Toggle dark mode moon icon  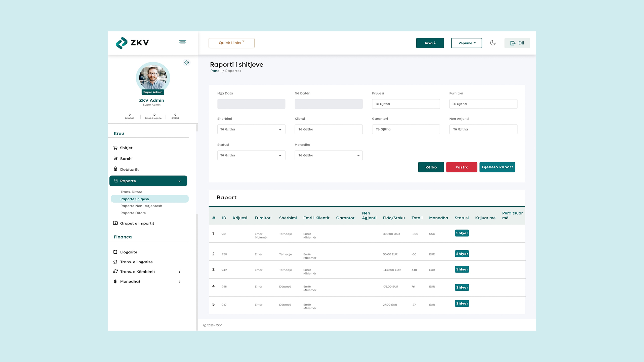(493, 43)
